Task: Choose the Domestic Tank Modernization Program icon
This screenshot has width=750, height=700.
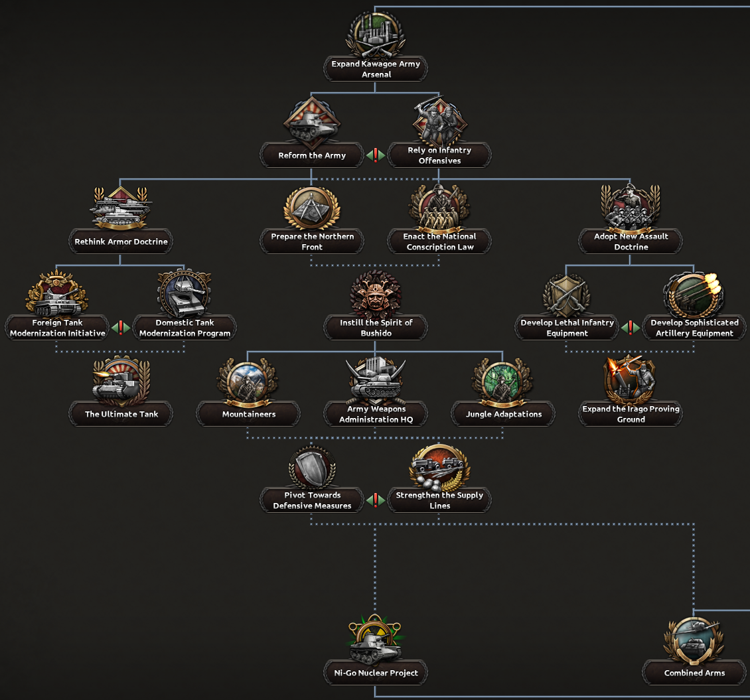Action: 184,293
